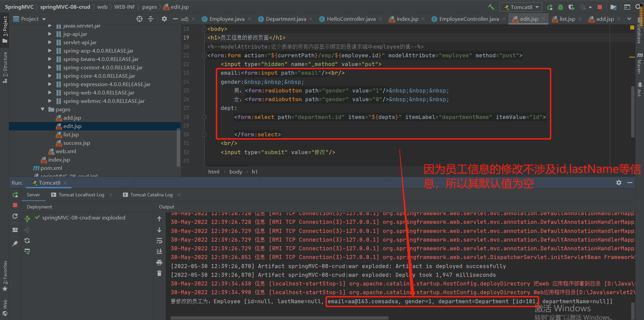The width and height of the screenshot is (644, 320).
Task: Click Restore Layout icon in Run panel
Action: (x=15, y=230)
